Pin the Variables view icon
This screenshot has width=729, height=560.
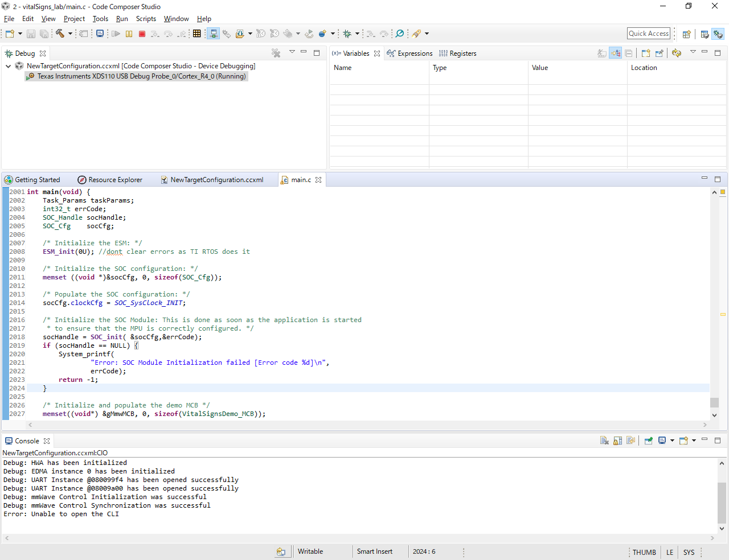point(659,53)
